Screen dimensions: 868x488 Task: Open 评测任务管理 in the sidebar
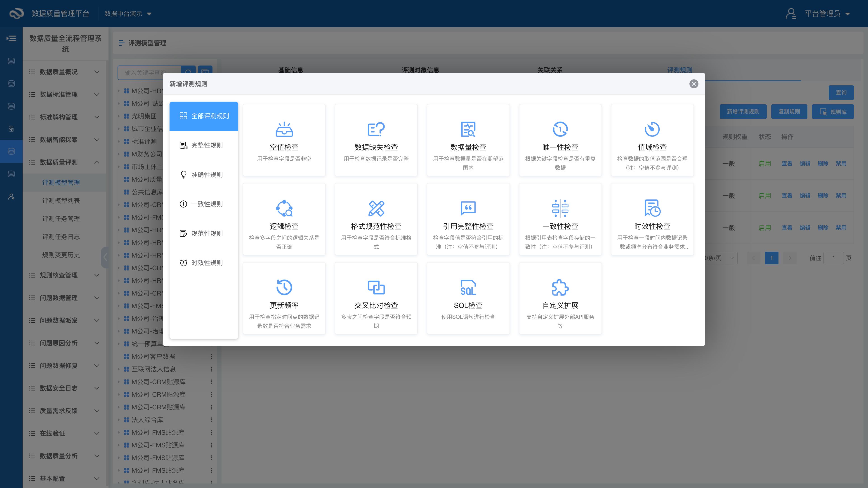[x=61, y=218]
